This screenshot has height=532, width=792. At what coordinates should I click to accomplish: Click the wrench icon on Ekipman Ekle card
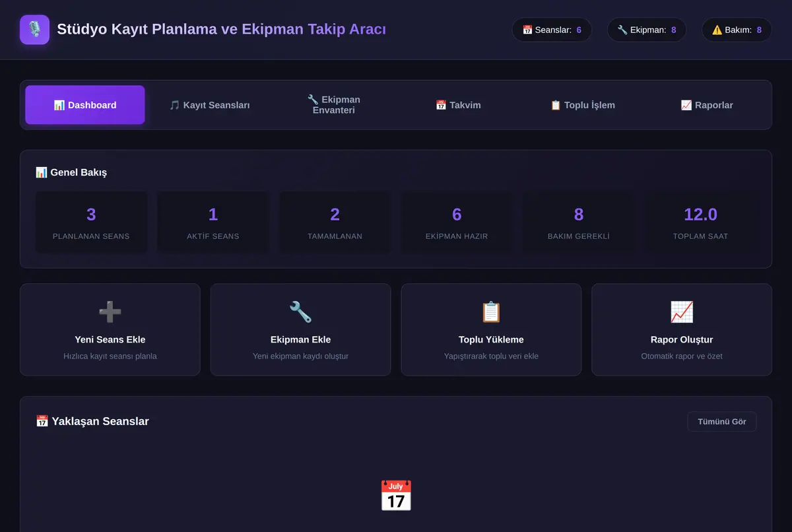tap(300, 312)
